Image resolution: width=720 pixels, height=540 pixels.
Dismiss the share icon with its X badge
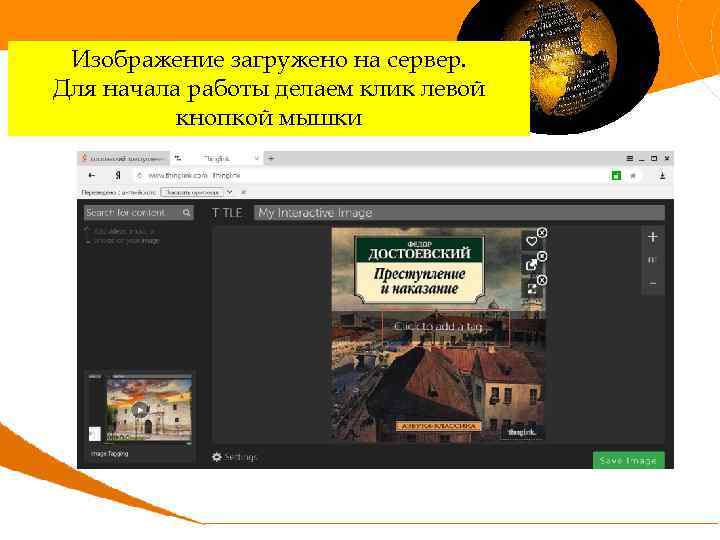pos(542,256)
